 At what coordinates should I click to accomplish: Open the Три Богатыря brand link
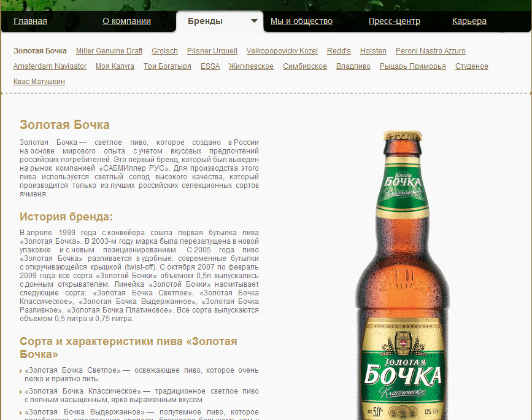coord(168,66)
